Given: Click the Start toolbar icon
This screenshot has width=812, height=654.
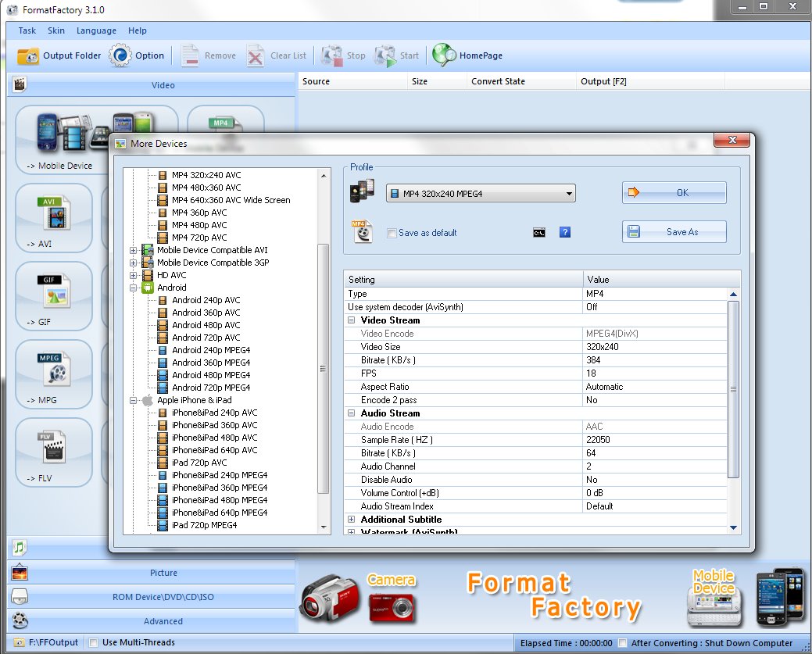Looking at the screenshot, I should [385, 55].
